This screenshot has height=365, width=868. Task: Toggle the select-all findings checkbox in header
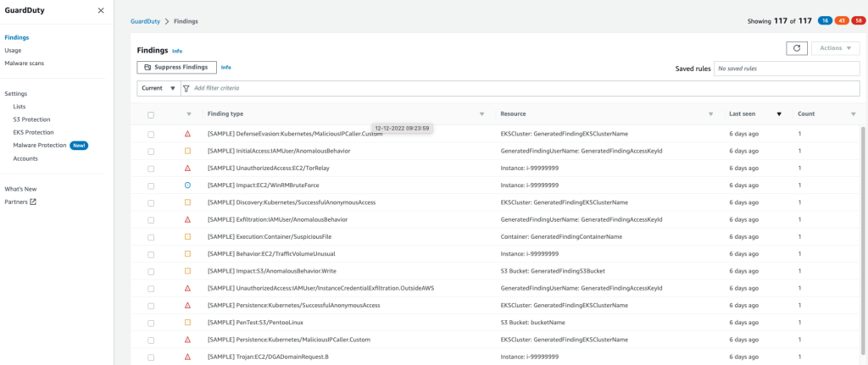coord(151,115)
